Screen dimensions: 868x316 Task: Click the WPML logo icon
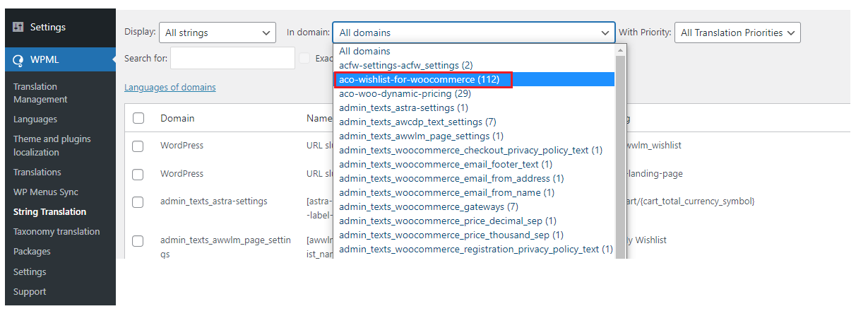point(18,59)
